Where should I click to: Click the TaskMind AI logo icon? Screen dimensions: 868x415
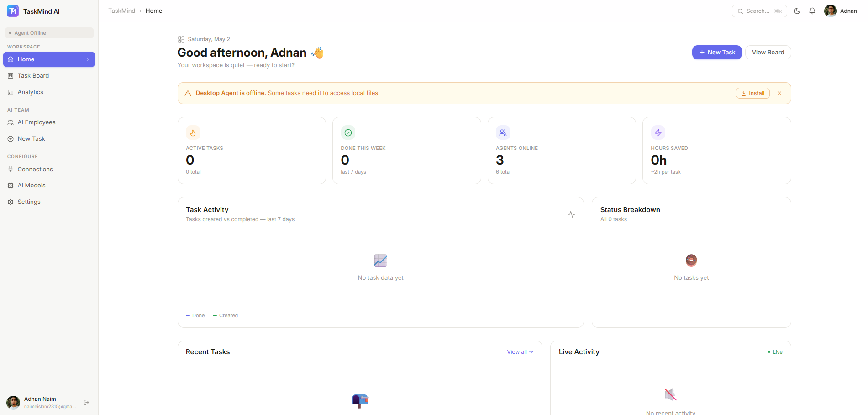tap(13, 11)
